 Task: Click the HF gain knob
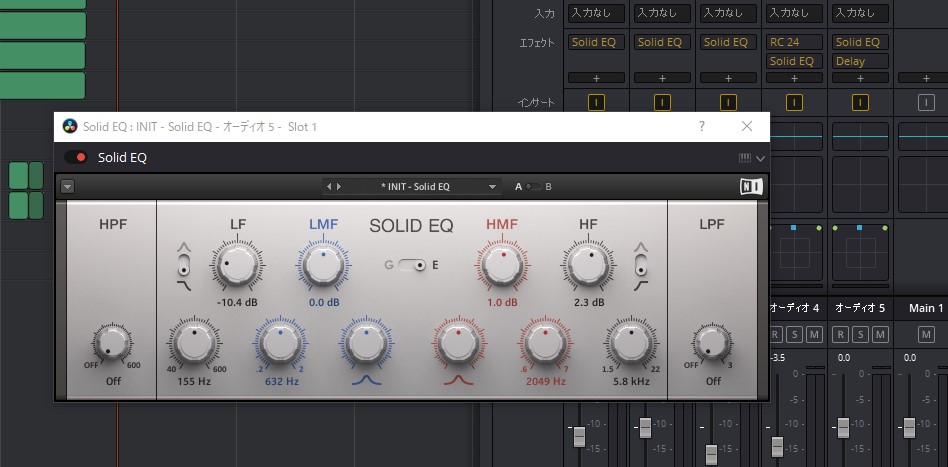tap(588, 265)
